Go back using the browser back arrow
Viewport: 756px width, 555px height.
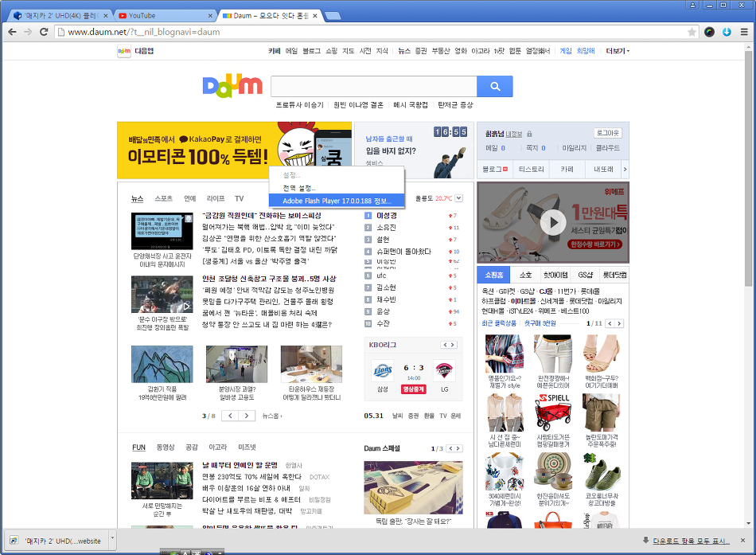point(13,32)
